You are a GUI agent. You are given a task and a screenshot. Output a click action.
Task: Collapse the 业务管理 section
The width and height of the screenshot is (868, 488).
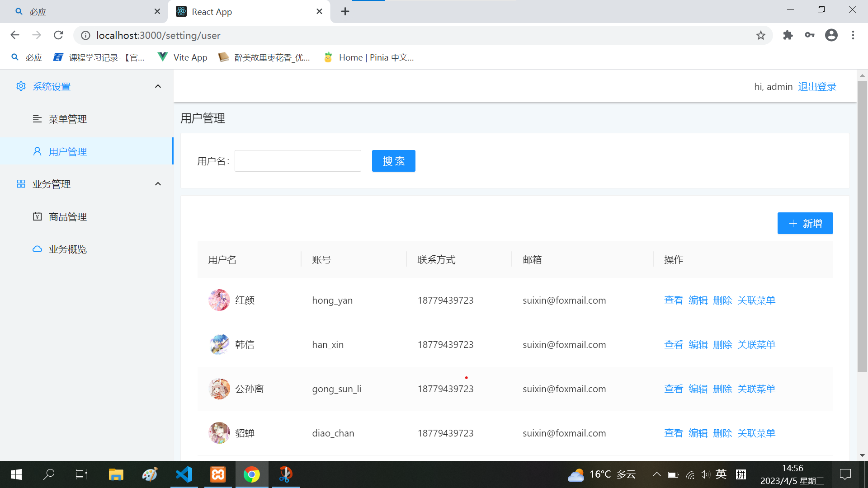click(x=158, y=183)
